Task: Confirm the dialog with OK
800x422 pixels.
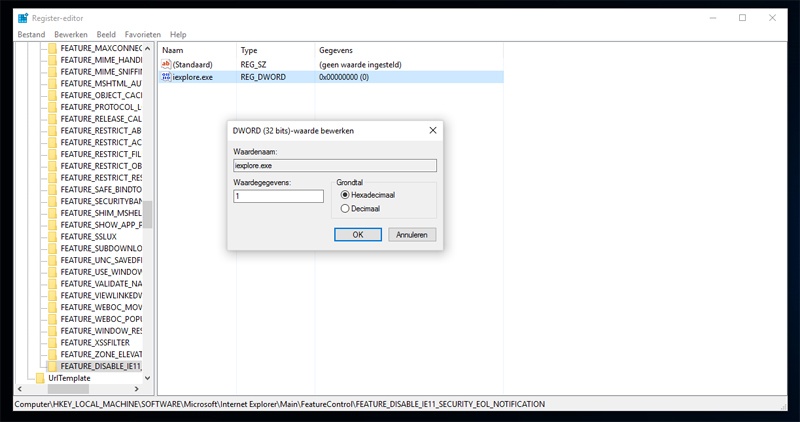Action: tap(358, 235)
